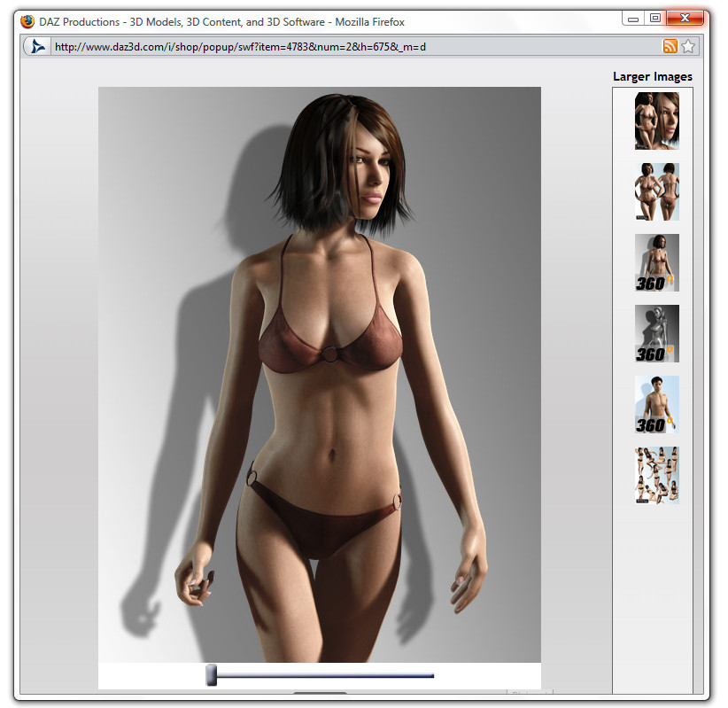Click the main 3D model preview image

pos(320,375)
